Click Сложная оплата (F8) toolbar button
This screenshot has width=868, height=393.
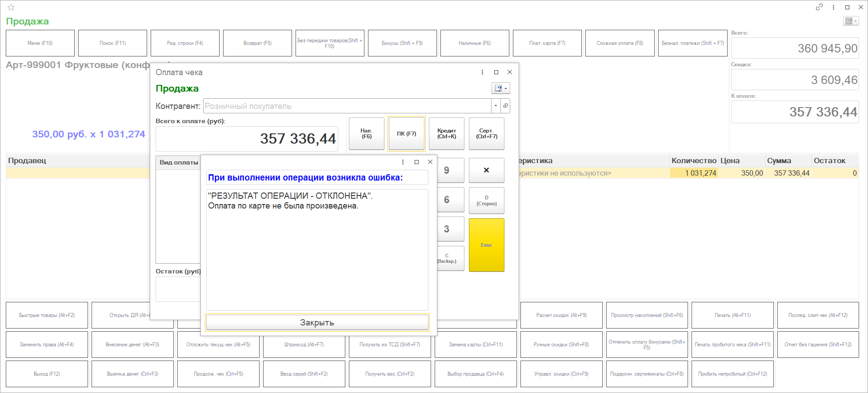[x=620, y=43]
